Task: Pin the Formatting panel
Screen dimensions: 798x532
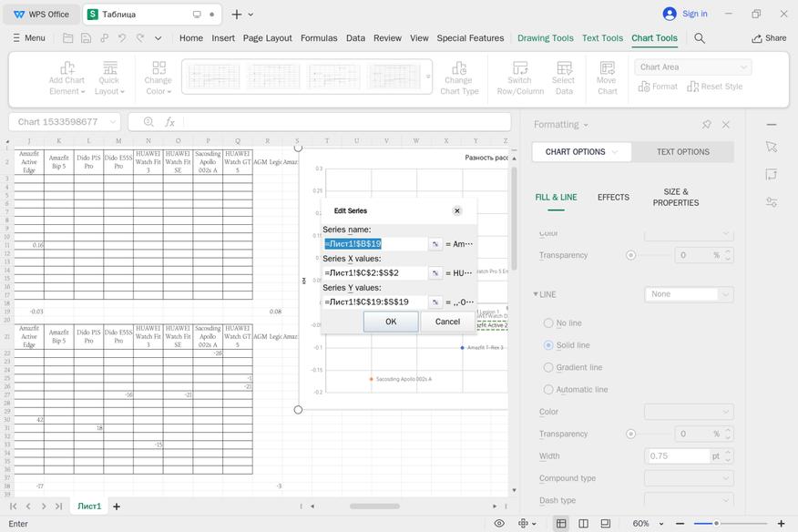Action: 706,124
